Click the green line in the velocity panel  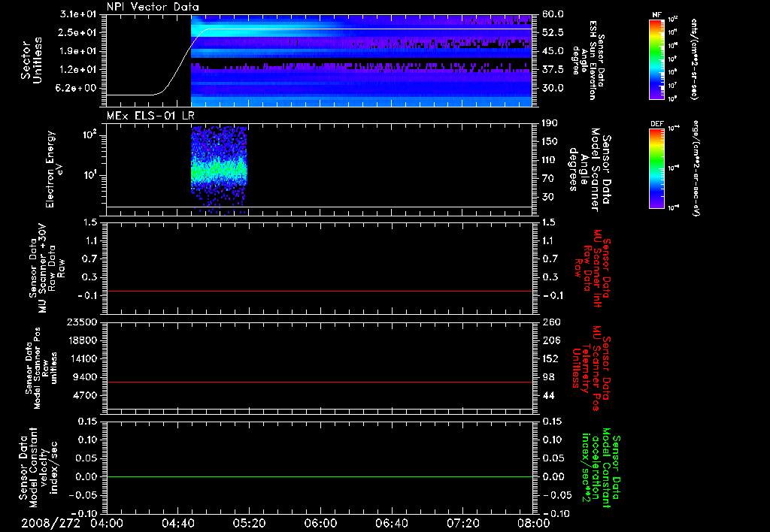(319, 477)
